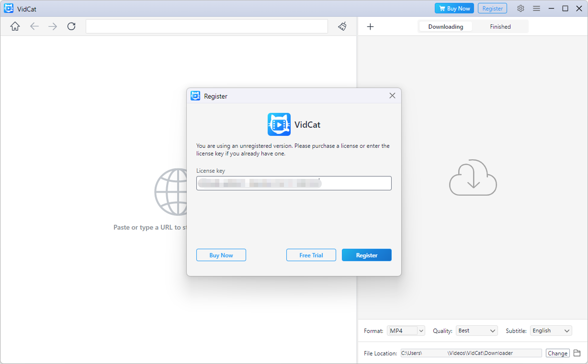Click Change file location button
588x364 pixels.
(557, 353)
